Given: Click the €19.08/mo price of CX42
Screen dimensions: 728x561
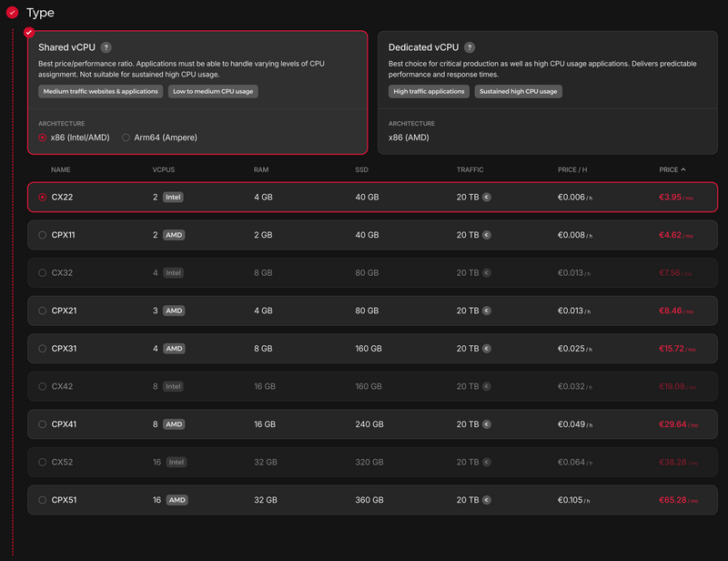Looking at the screenshot, I should tap(677, 387).
